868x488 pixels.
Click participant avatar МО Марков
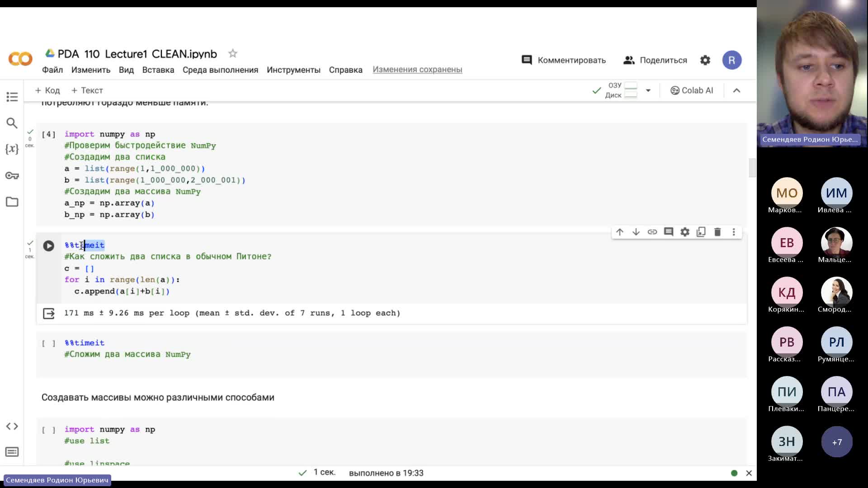coord(787,193)
